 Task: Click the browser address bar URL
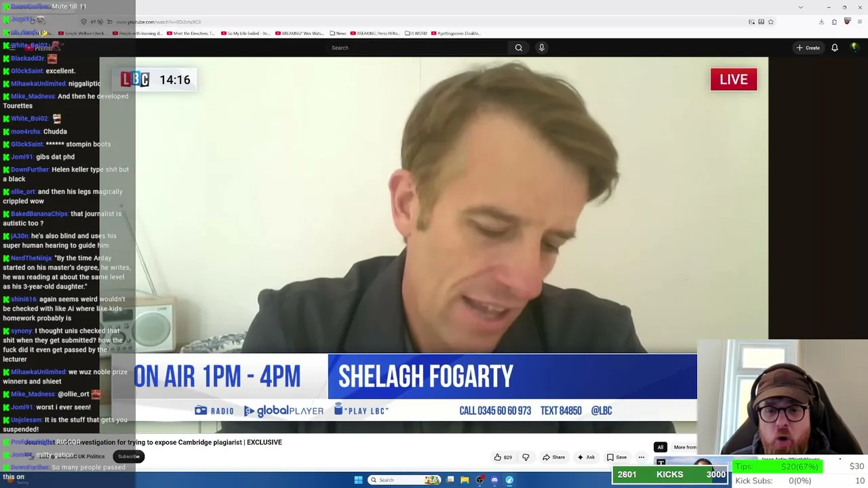pos(159,22)
